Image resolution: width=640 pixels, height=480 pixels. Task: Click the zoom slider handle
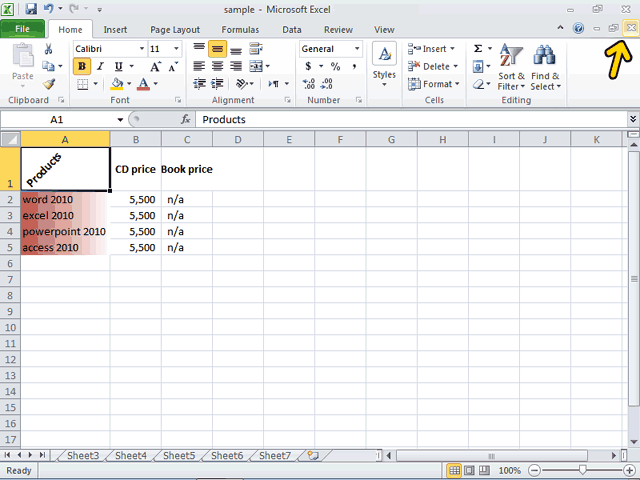[582, 471]
